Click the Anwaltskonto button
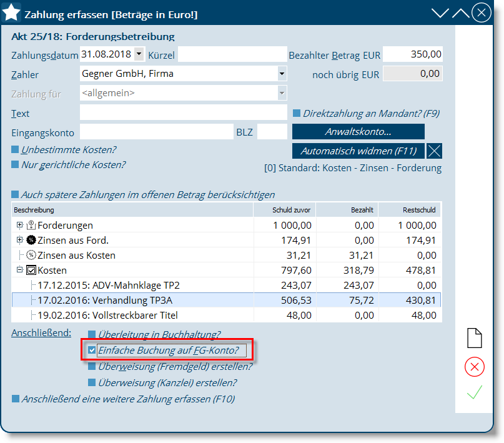 point(358,132)
